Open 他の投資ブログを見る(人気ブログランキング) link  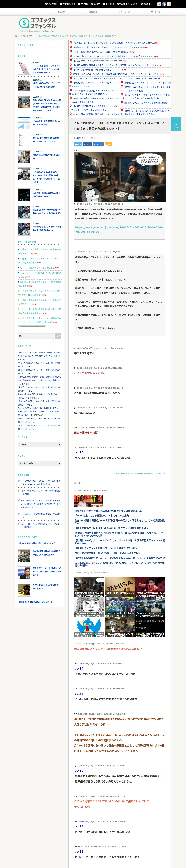click(x=37, y=543)
